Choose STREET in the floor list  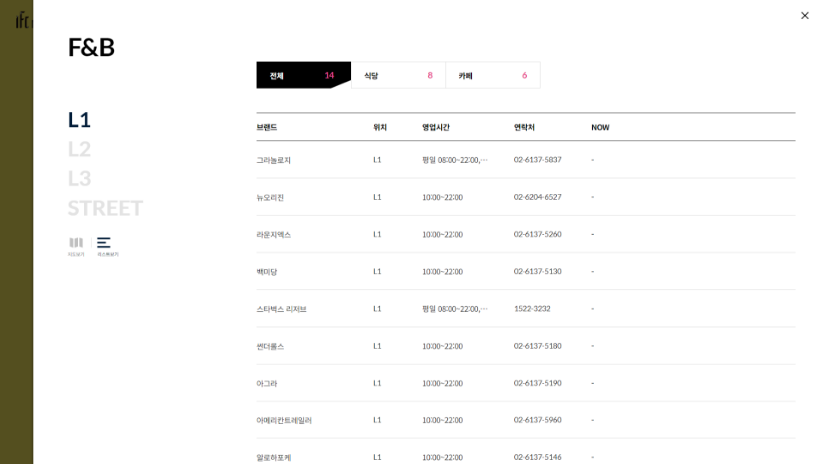point(105,208)
